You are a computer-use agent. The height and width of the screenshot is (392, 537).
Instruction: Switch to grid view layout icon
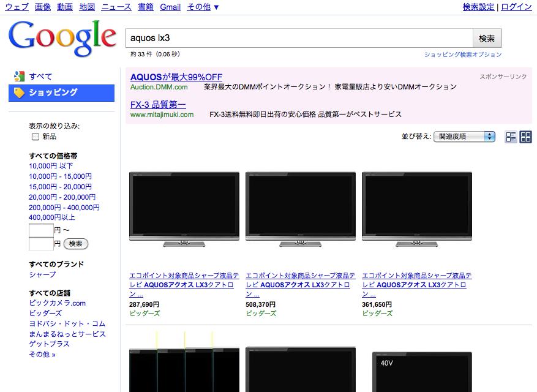(x=525, y=137)
